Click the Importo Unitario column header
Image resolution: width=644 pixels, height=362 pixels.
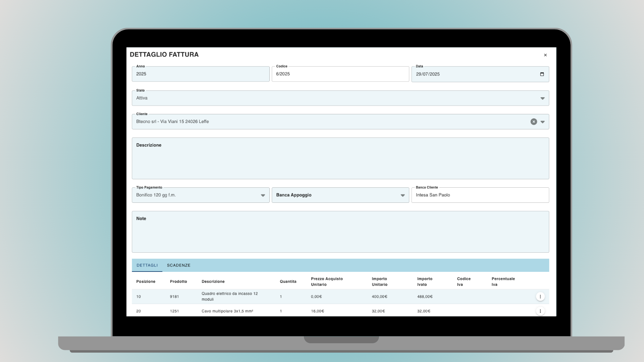(379, 282)
